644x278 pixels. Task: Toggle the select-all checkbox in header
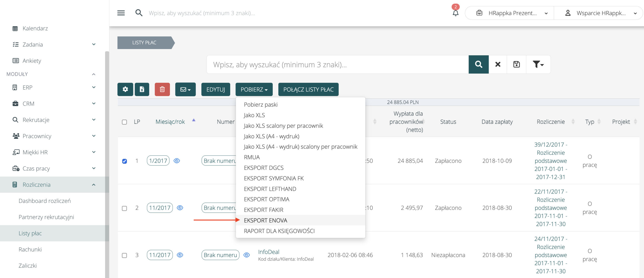click(x=125, y=122)
